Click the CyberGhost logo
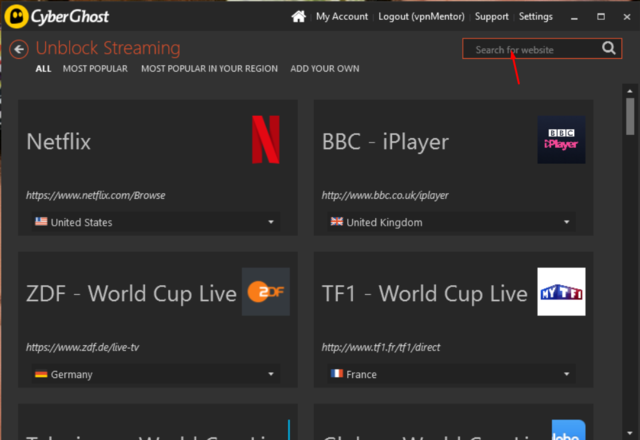Image resolution: width=640 pixels, height=440 pixels. [x=57, y=17]
